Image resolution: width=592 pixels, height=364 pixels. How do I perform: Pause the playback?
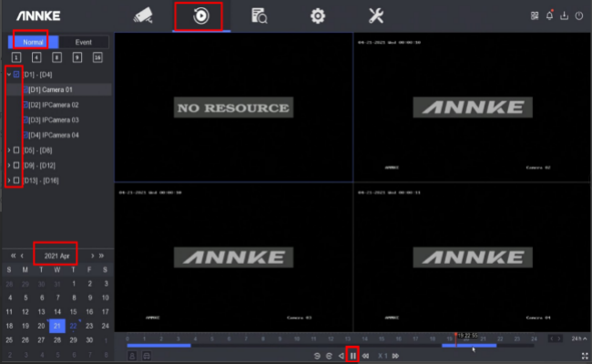(353, 355)
